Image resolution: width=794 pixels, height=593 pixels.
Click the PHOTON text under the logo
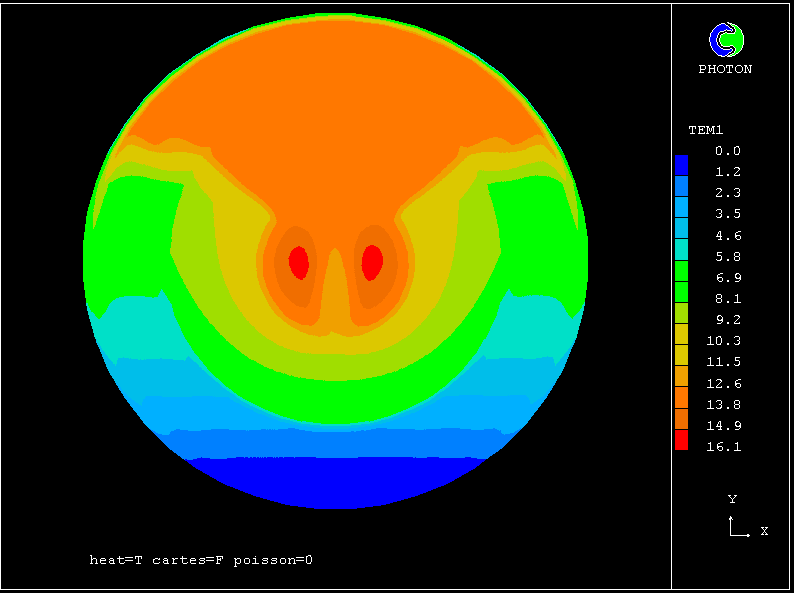point(725,69)
